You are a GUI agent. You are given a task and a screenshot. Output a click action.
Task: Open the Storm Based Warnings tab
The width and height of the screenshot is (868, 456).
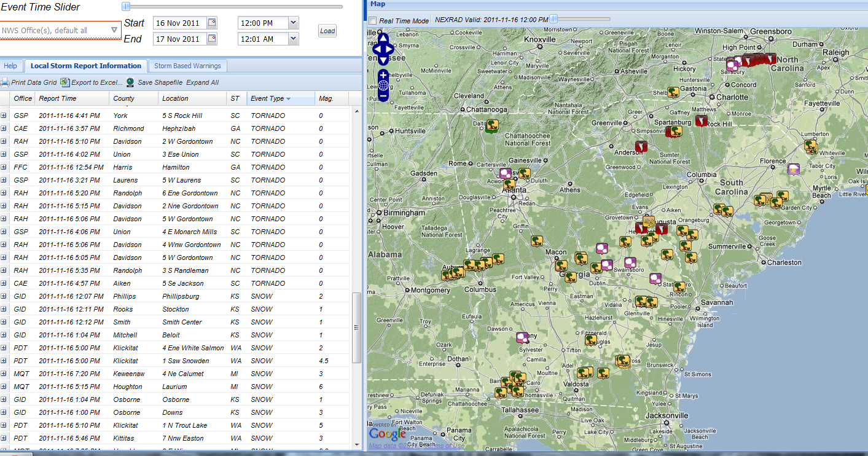click(x=187, y=66)
